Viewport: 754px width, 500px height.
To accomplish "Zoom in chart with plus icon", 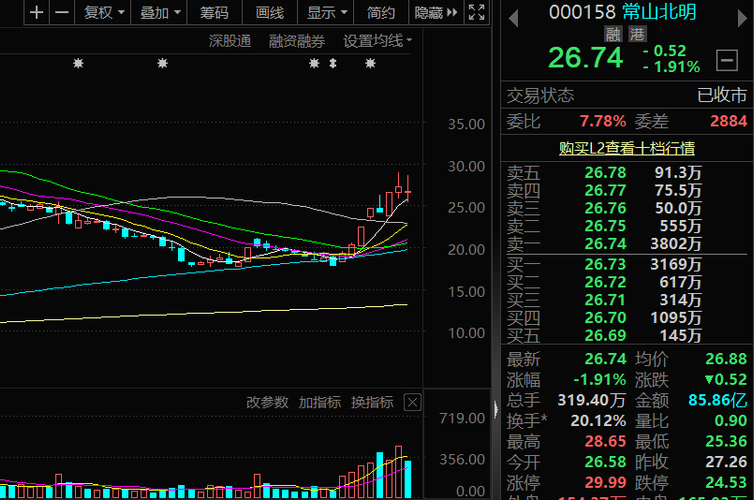I will coord(37,12).
